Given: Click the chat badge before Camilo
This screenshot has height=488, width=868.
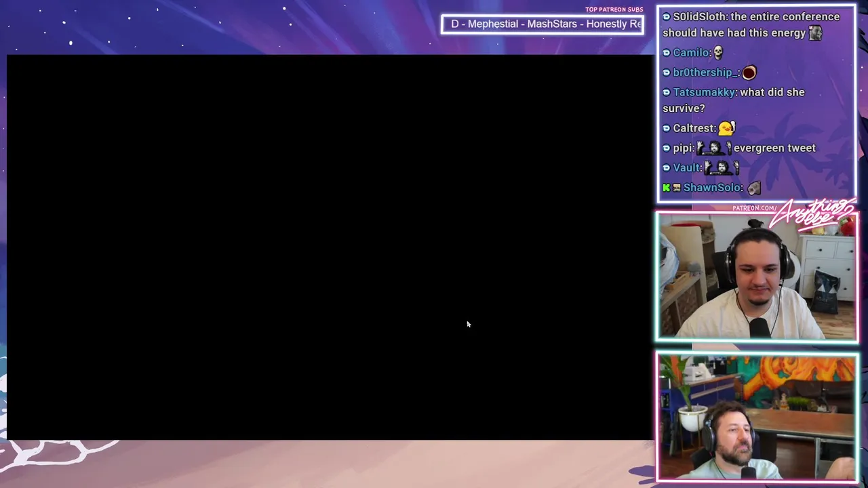Looking at the screenshot, I should pyautogui.click(x=667, y=53).
